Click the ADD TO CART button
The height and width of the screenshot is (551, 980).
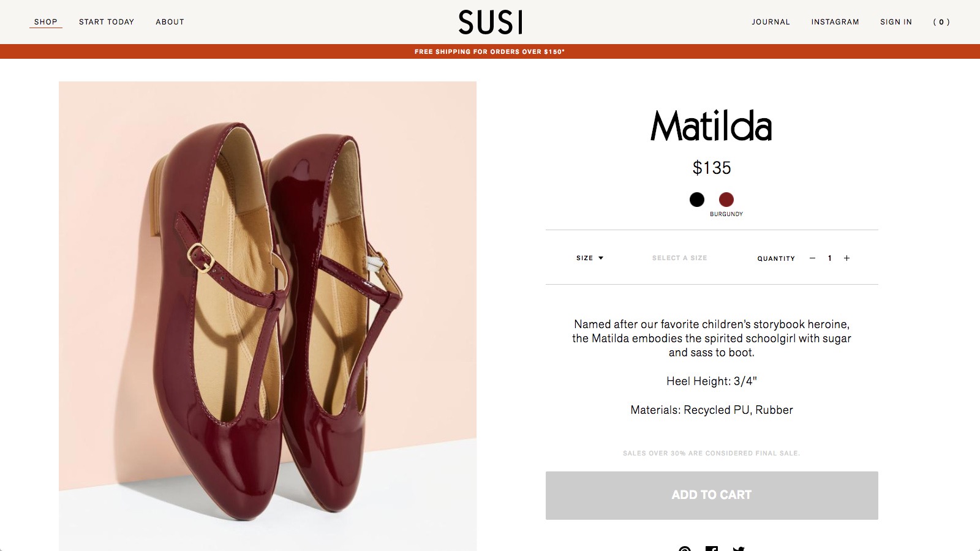tap(710, 495)
